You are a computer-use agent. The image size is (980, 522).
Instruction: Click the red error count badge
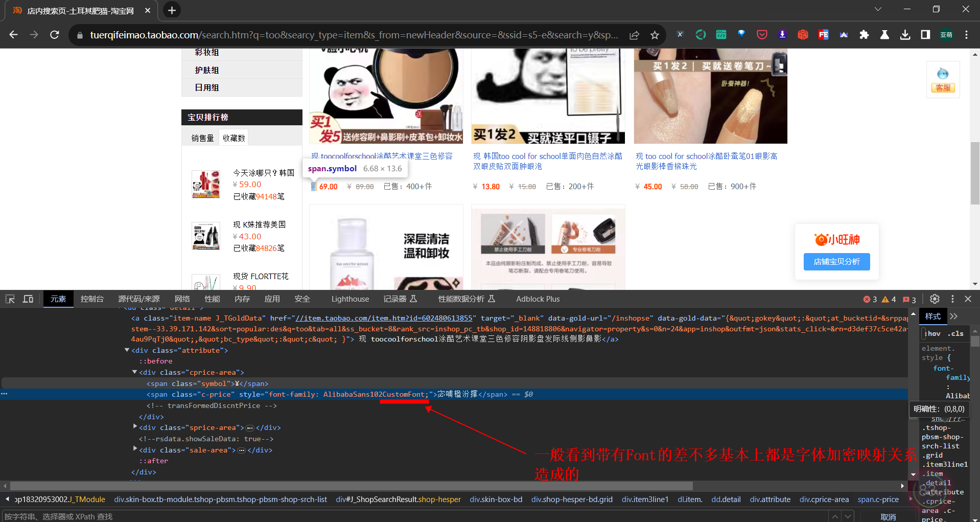870,300
